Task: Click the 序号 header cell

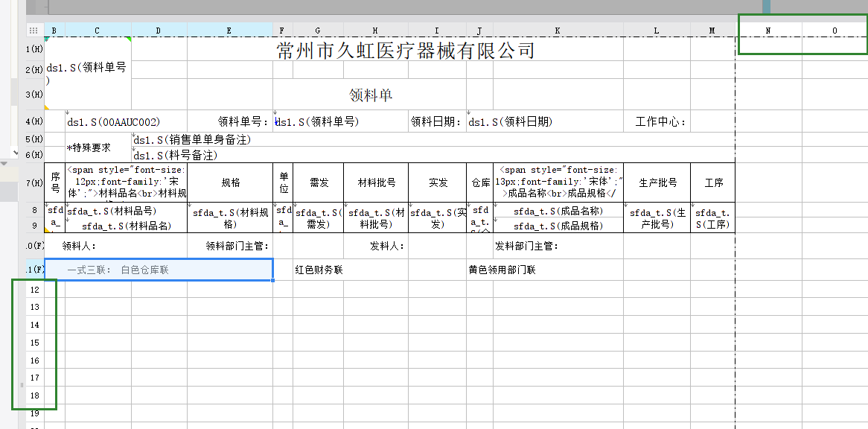Action: [x=55, y=182]
